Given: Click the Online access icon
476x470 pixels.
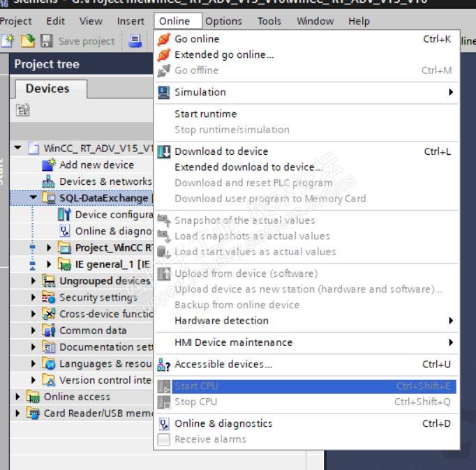Looking at the screenshot, I should 33,397.
